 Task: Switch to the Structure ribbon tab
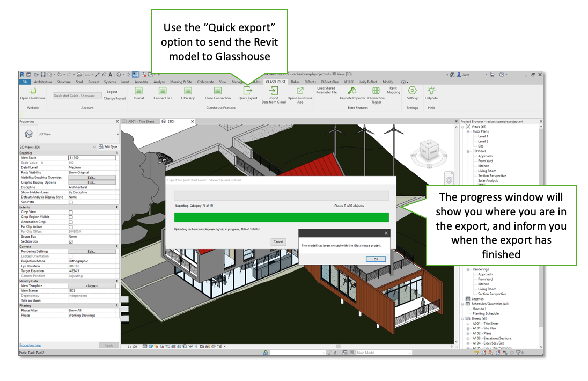(64, 82)
